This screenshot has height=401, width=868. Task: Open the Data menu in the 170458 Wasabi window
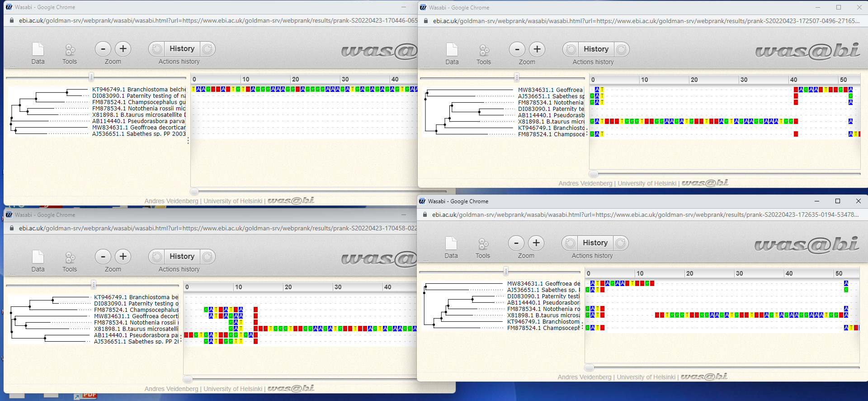[x=38, y=261]
